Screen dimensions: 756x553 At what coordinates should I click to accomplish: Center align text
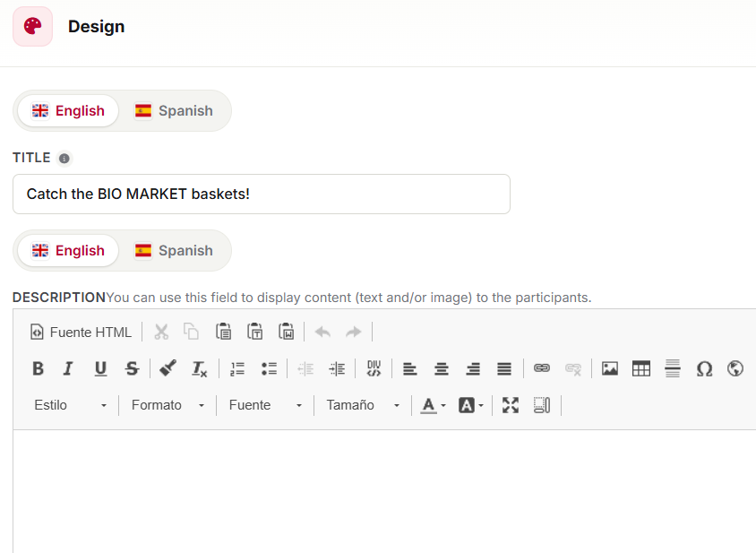442,369
